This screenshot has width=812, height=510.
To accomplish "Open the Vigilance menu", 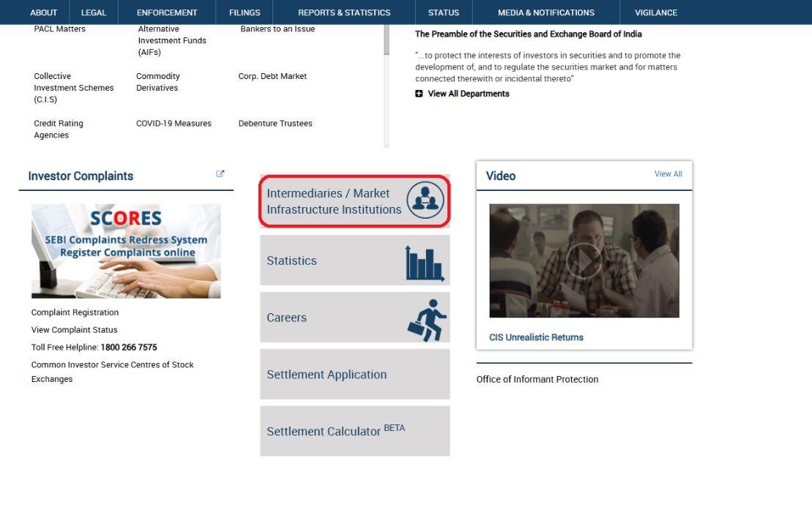I will 656,12.
